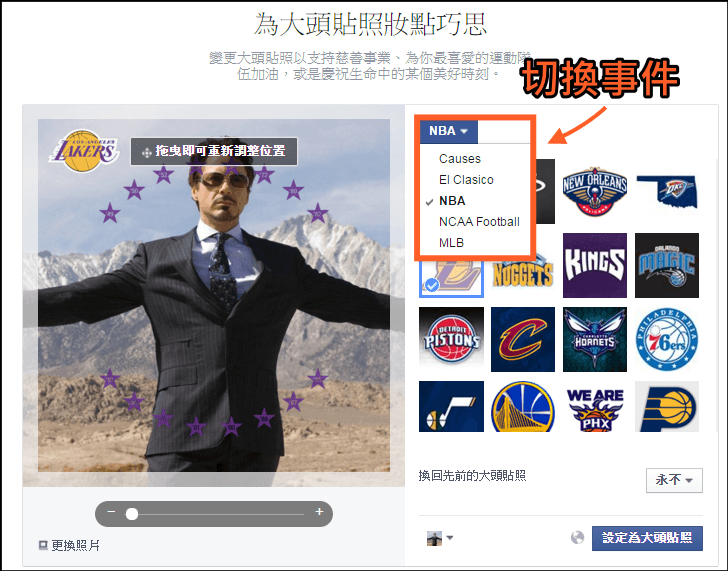The image size is (728, 571).
Task: Pick the Charlotte Hornets logo
Action: click(595, 339)
